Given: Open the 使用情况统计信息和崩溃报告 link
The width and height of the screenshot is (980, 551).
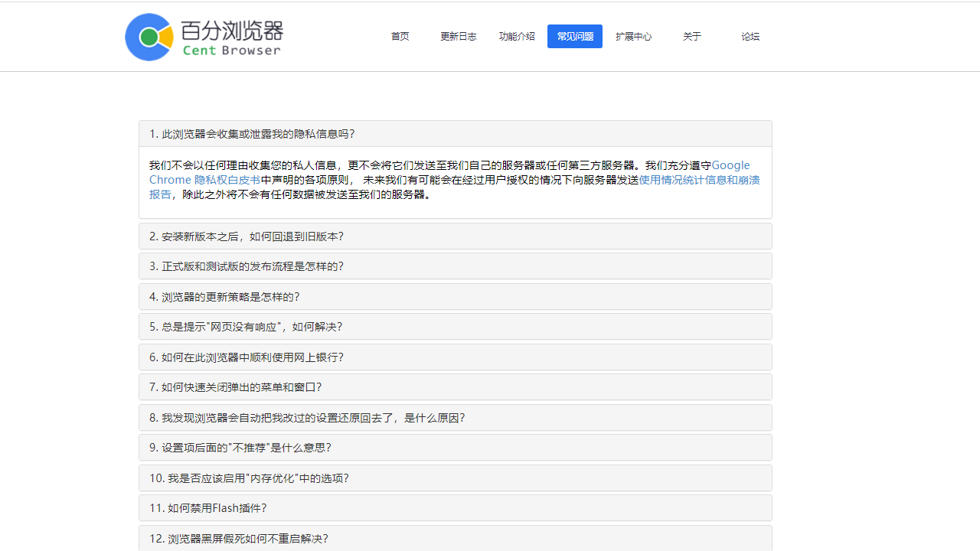Looking at the screenshot, I should click(x=698, y=180).
